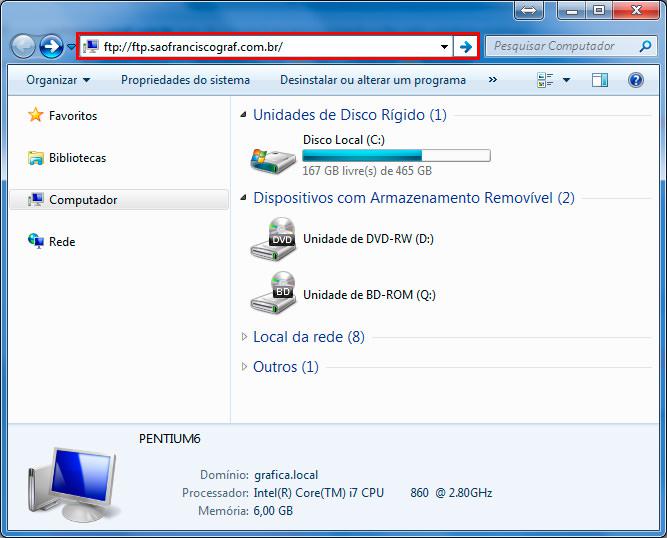Minimize the Explorer window

click(571, 10)
